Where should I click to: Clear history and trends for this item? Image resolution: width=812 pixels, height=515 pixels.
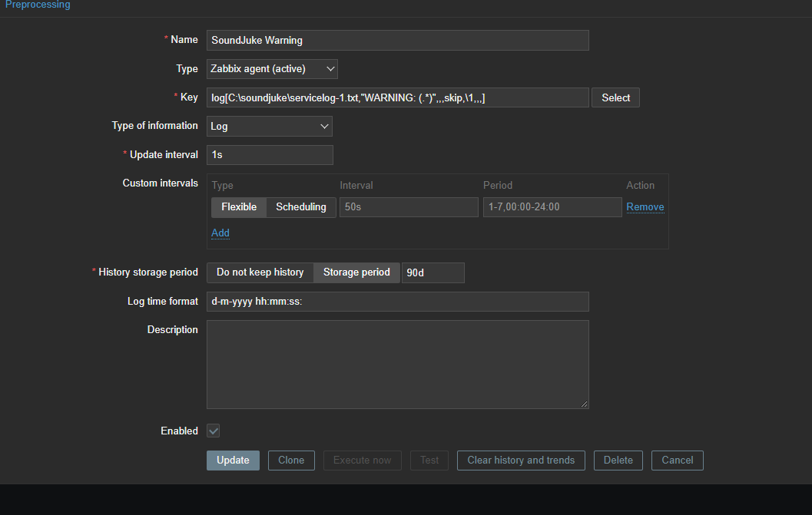(x=521, y=460)
